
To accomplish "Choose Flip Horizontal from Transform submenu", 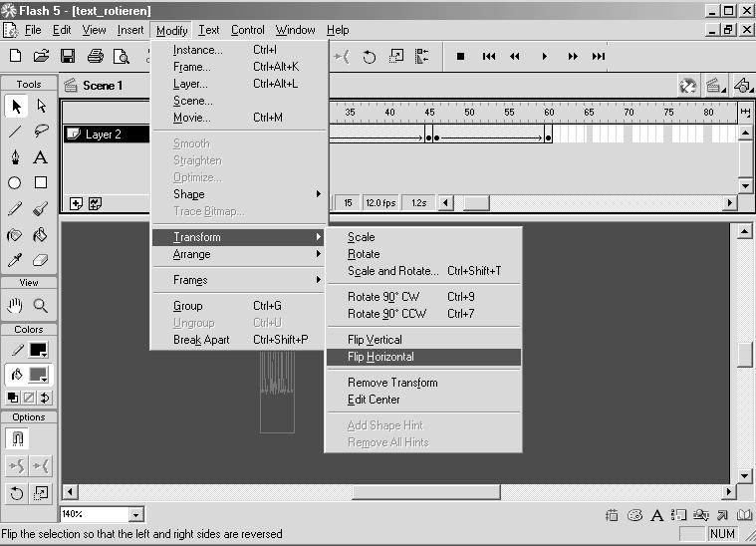I will [x=423, y=357].
